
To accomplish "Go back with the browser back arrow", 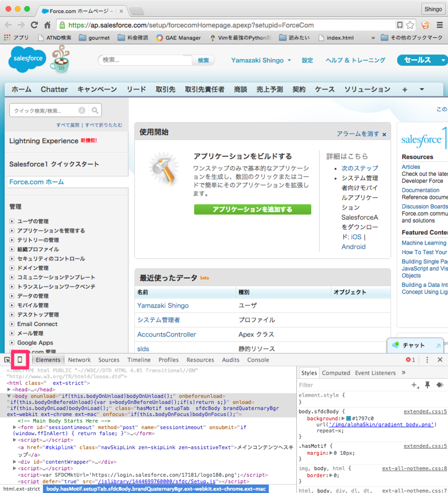I will point(8,25).
